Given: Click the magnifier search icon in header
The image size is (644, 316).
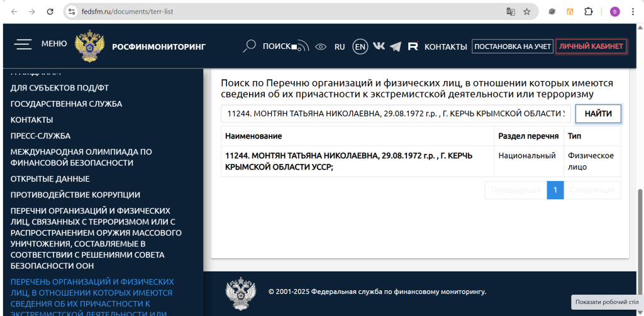Looking at the screenshot, I should click(250, 46).
